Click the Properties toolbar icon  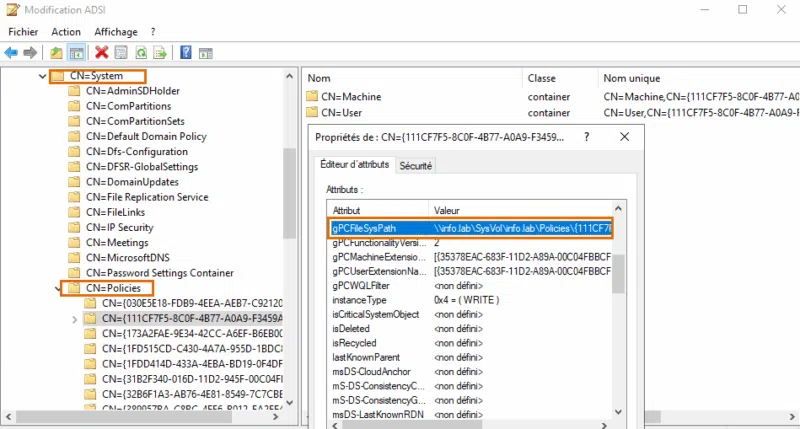[121, 52]
